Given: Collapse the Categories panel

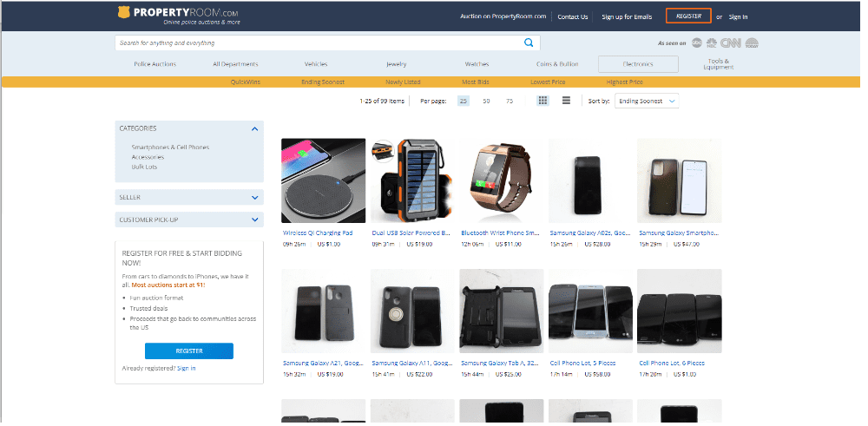Looking at the screenshot, I should click(254, 128).
